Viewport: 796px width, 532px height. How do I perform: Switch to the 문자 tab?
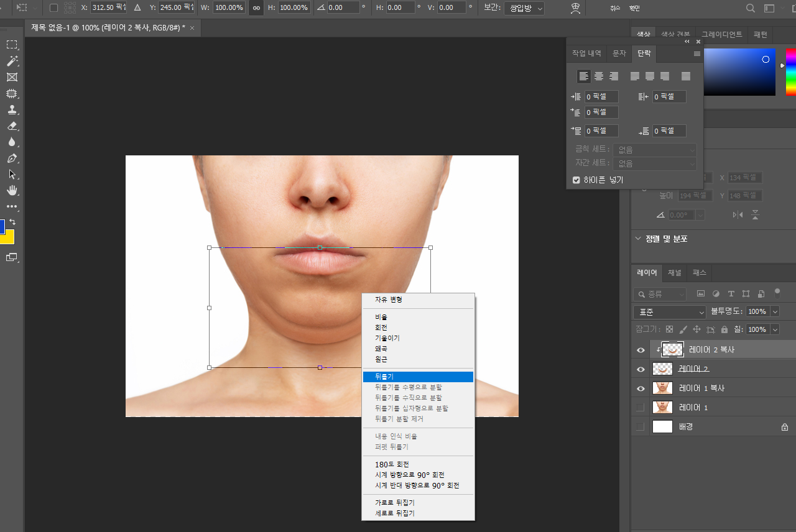[619, 53]
